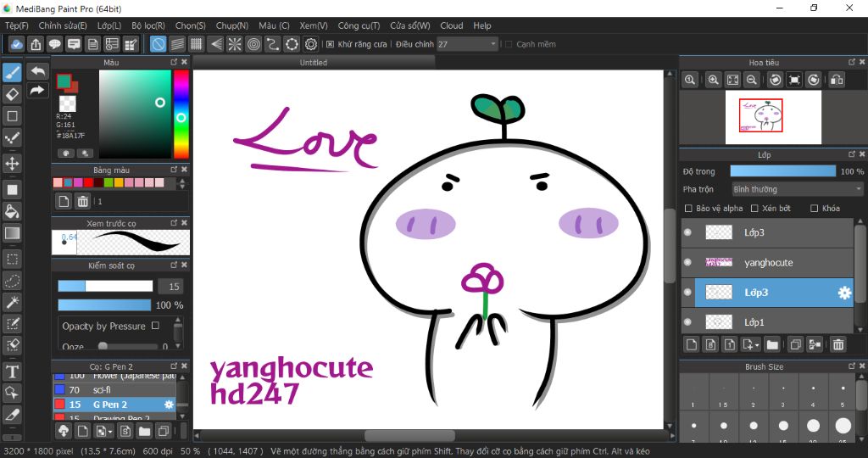The width and height of the screenshot is (868, 458).
Task: Hide the yanghocute layer
Action: (687, 263)
